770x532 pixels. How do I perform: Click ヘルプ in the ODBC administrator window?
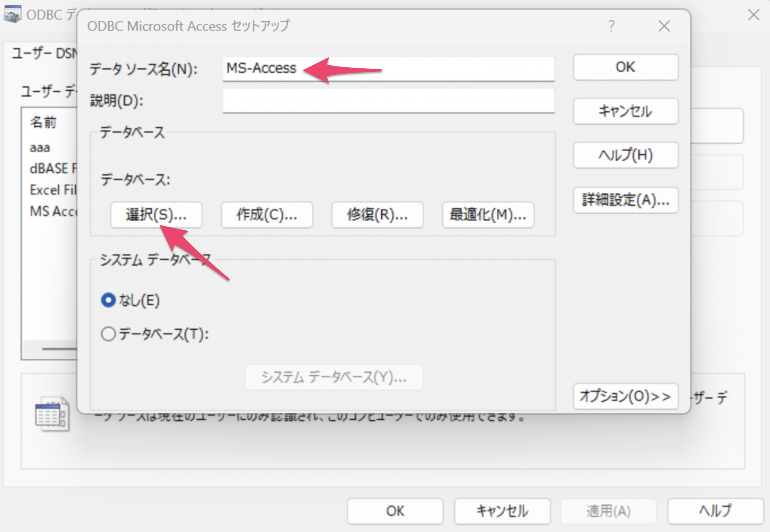[716, 511]
